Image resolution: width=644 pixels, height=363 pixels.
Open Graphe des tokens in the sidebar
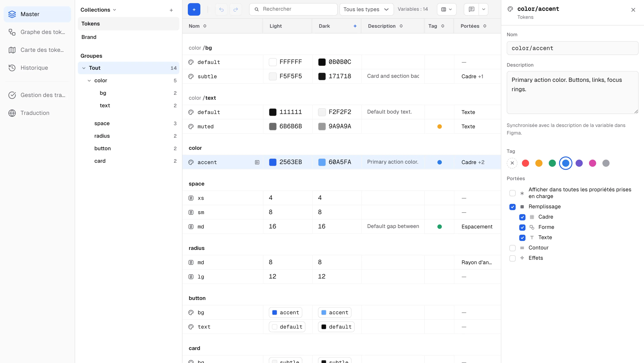pos(37,32)
